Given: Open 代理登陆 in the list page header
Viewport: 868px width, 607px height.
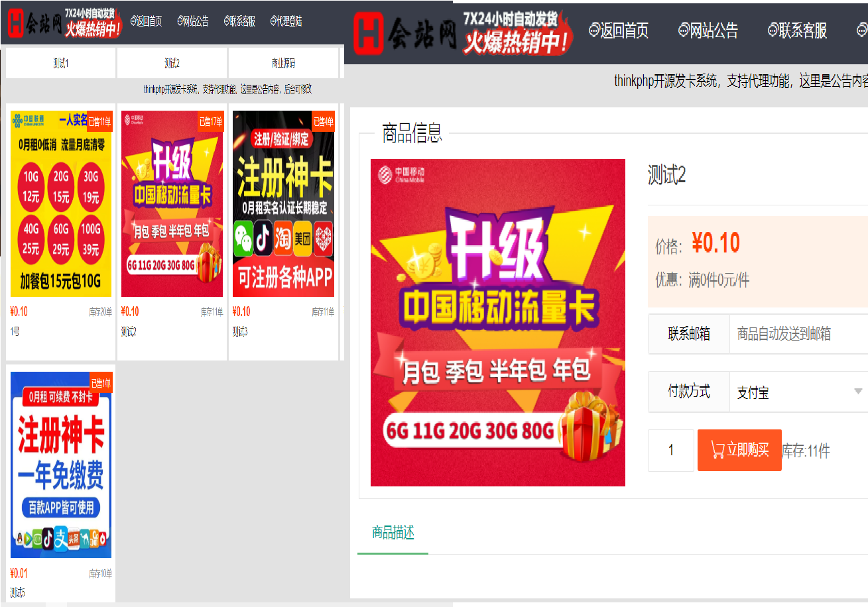Looking at the screenshot, I should pyautogui.click(x=286, y=21).
